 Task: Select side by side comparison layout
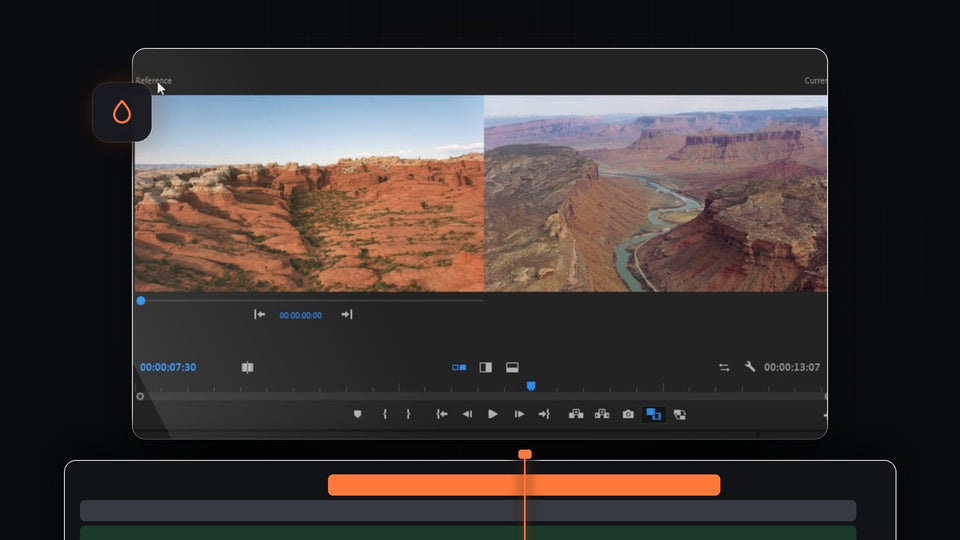[459, 367]
